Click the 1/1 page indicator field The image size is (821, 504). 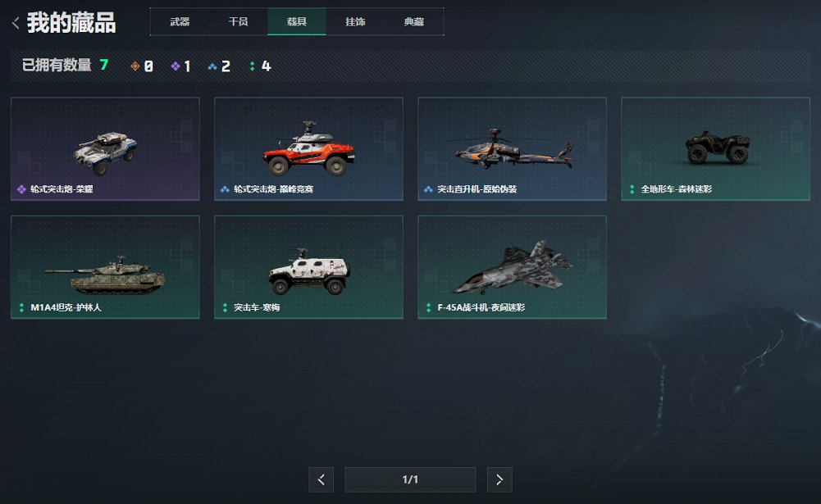coord(410,479)
